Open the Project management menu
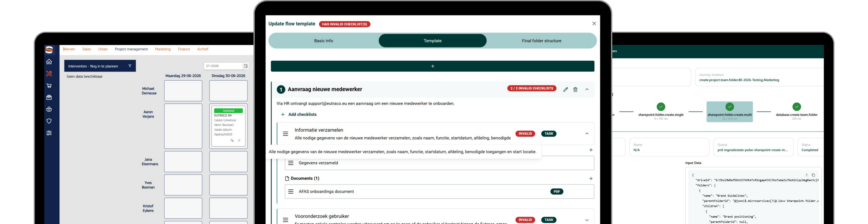 [x=131, y=49]
